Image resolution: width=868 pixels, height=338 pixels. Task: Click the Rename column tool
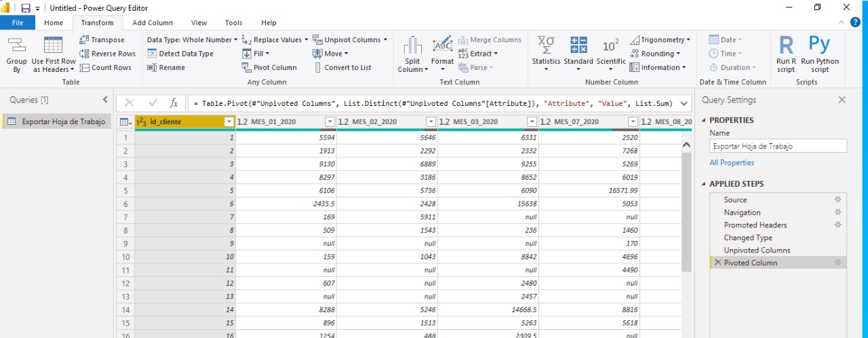pyautogui.click(x=166, y=67)
